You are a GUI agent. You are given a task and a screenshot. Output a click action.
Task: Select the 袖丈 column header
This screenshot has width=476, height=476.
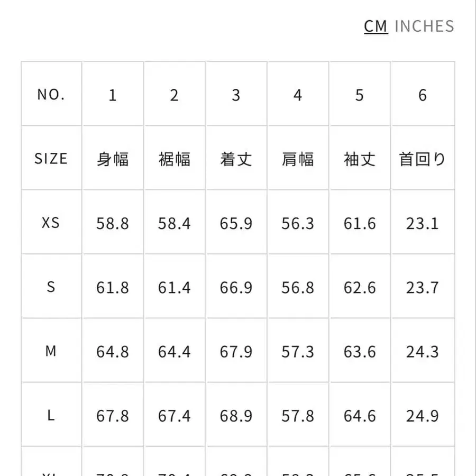pyautogui.click(x=360, y=159)
